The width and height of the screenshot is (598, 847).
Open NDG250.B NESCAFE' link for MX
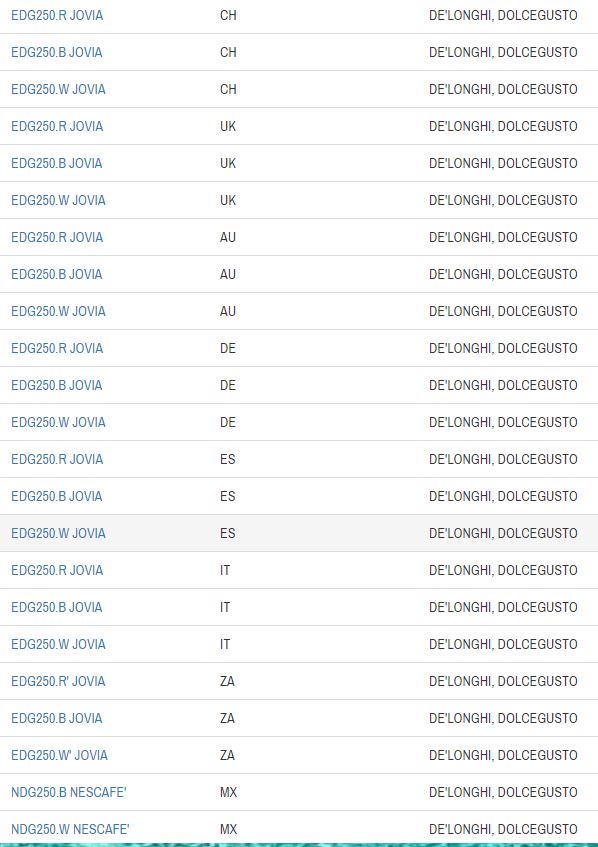click(69, 792)
